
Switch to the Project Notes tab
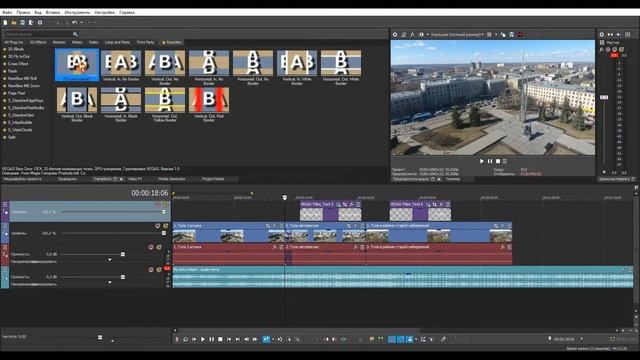point(213,179)
